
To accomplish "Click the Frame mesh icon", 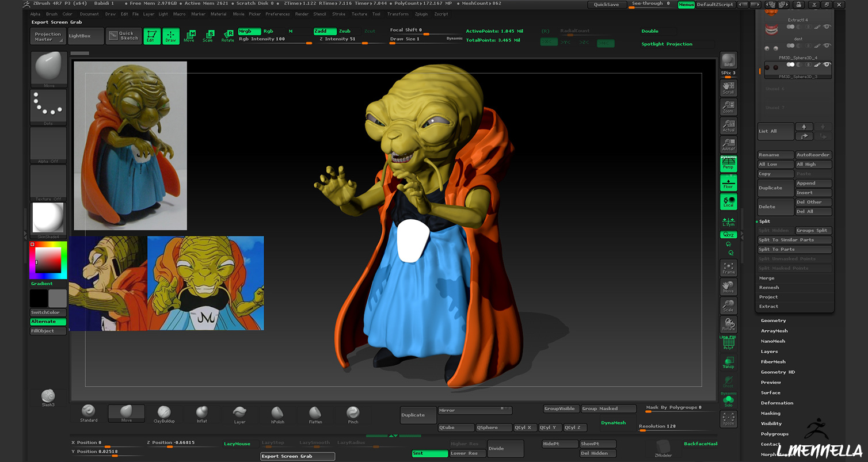I will 729,268.
